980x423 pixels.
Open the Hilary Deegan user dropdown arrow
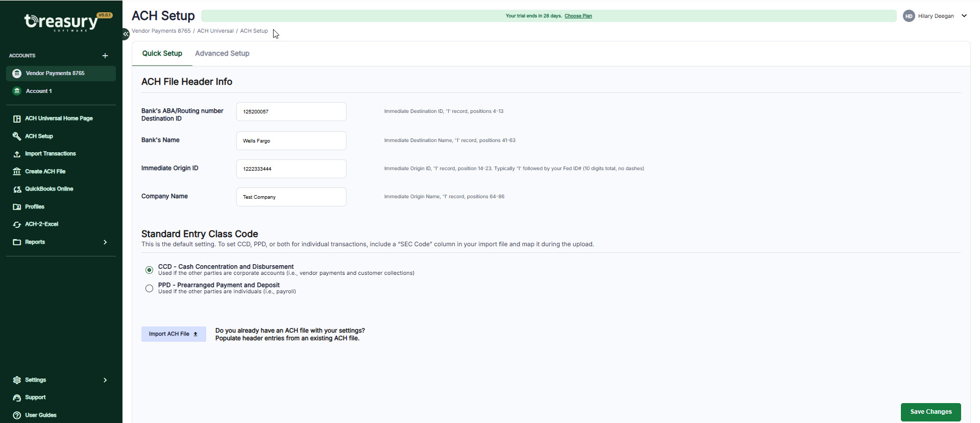964,16
